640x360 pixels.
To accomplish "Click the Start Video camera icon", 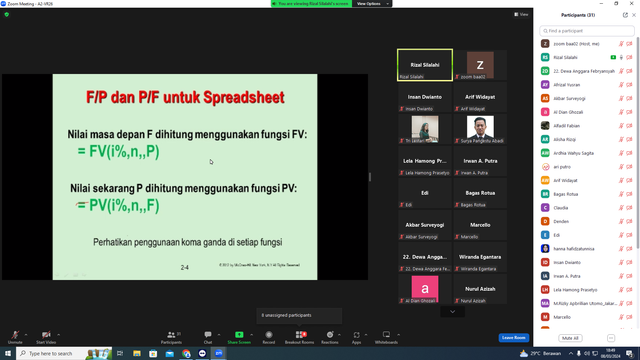I will [x=46, y=335].
